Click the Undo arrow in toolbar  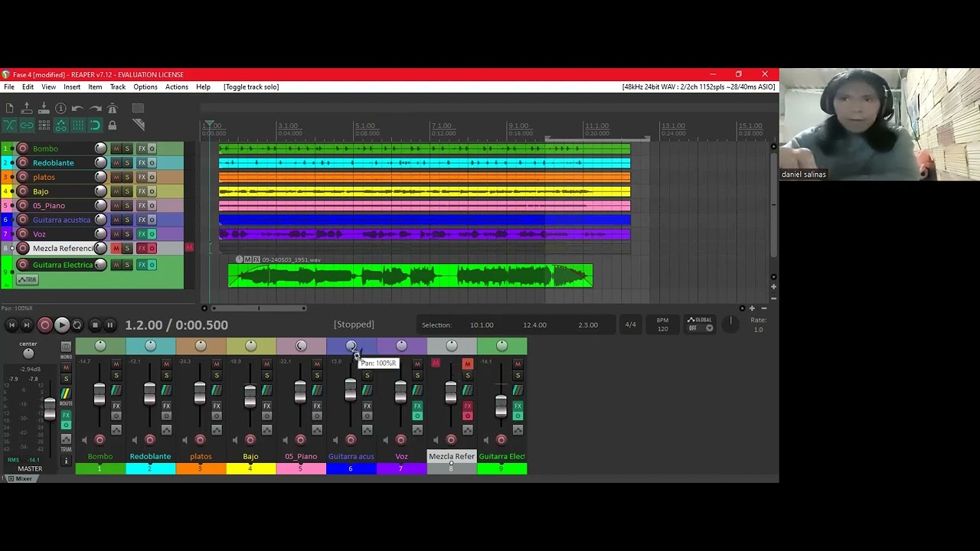pyautogui.click(x=78, y=109)
